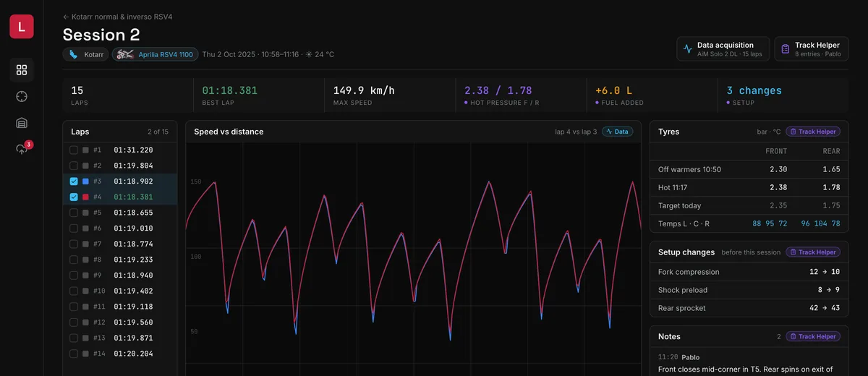The height and width of the screenshot is (376, 868).
Task: Select lap time 01:20.204 of lap #14
Action: 133,354
